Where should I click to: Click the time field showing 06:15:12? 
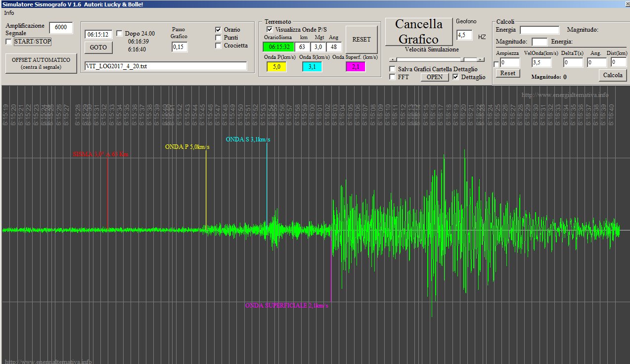99,35
